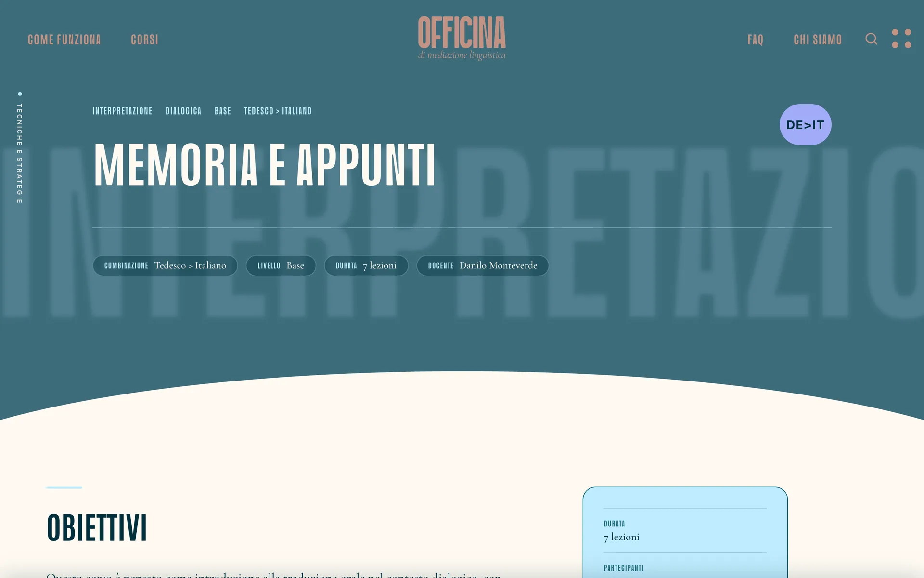Viewport: 924px width, 578px height.
Task: Open the Chi Siamo page
Action: click(818, 39)
